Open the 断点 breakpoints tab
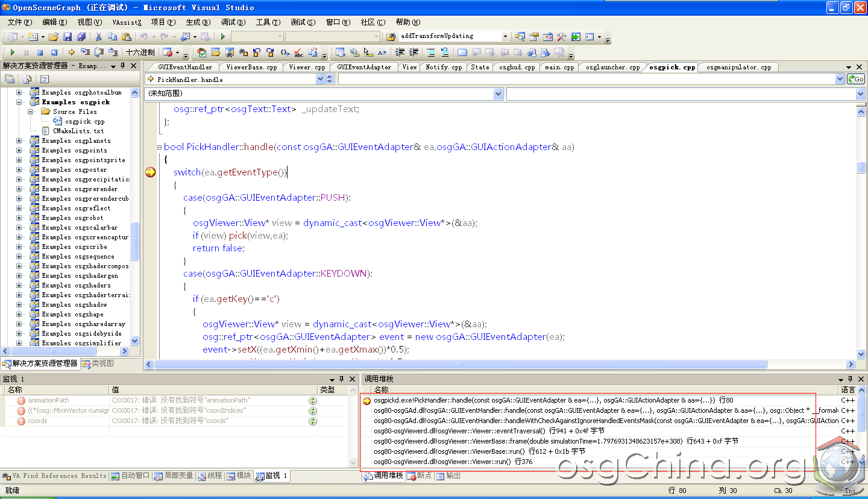The width and height of the screenshot is (868, 499). tap(420, 475)
